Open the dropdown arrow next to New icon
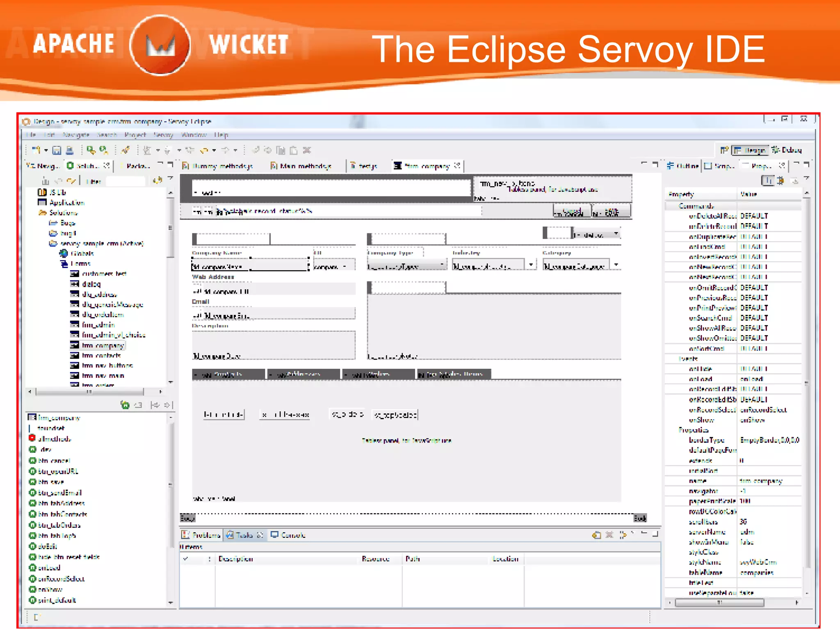This screenshot has width=840, height=630. tap(46, 151)
